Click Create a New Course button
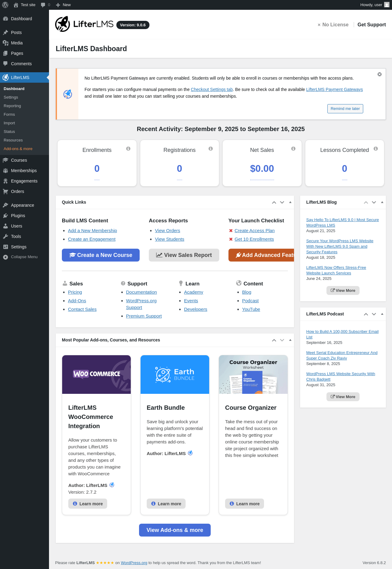Viewport: 392px width, 569px height. (101, 255)
